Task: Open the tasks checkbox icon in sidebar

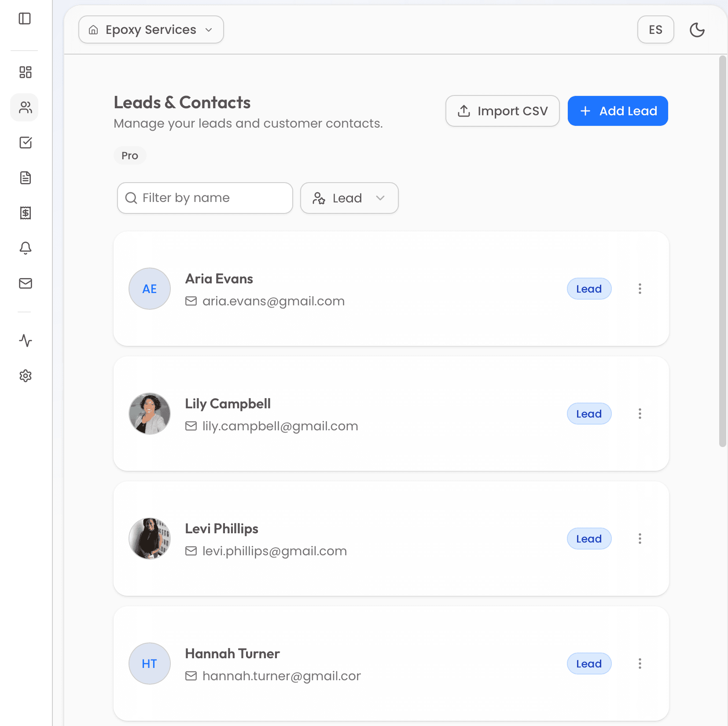Action: (x=26, y=143)
